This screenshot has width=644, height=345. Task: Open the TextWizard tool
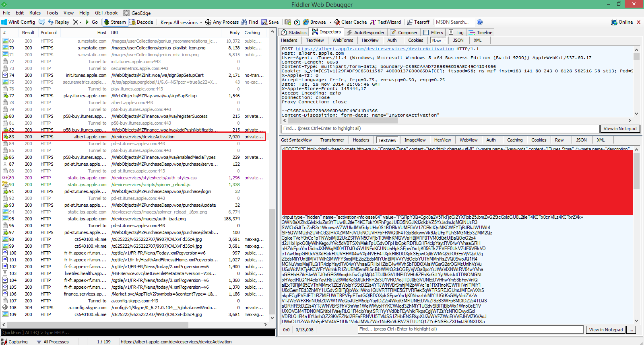[x=386, y=22]
